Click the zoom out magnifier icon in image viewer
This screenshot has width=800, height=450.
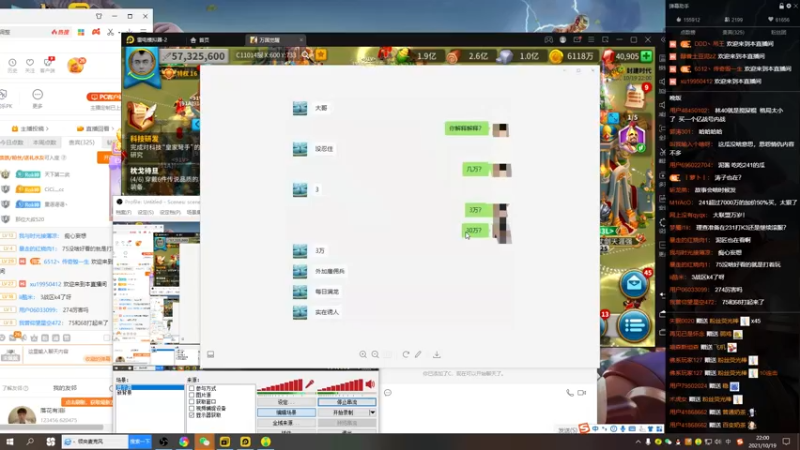[x=375, y=354]
